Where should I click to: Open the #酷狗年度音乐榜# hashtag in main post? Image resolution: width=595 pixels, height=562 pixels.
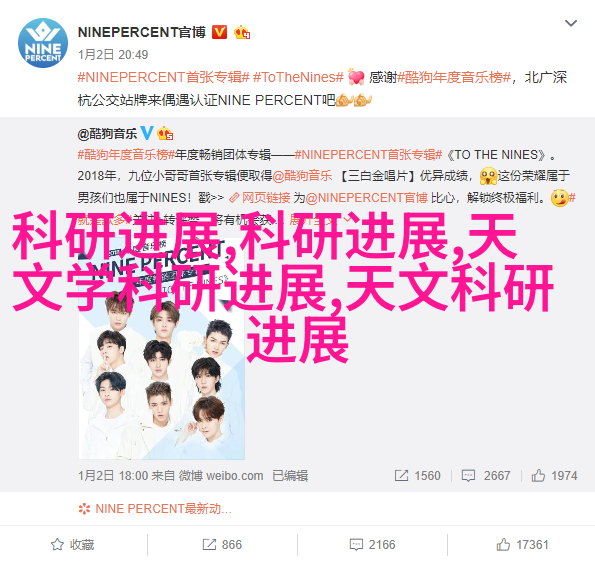(454, 77)
